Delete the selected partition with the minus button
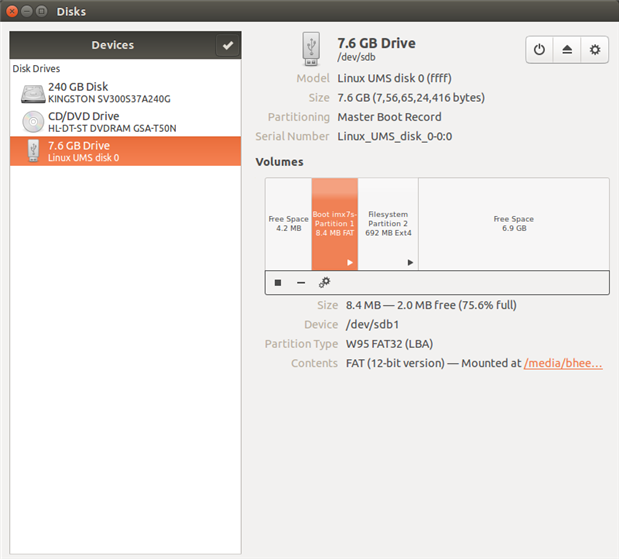The height and width of the screenshot is (559, 619). point(301,283)
